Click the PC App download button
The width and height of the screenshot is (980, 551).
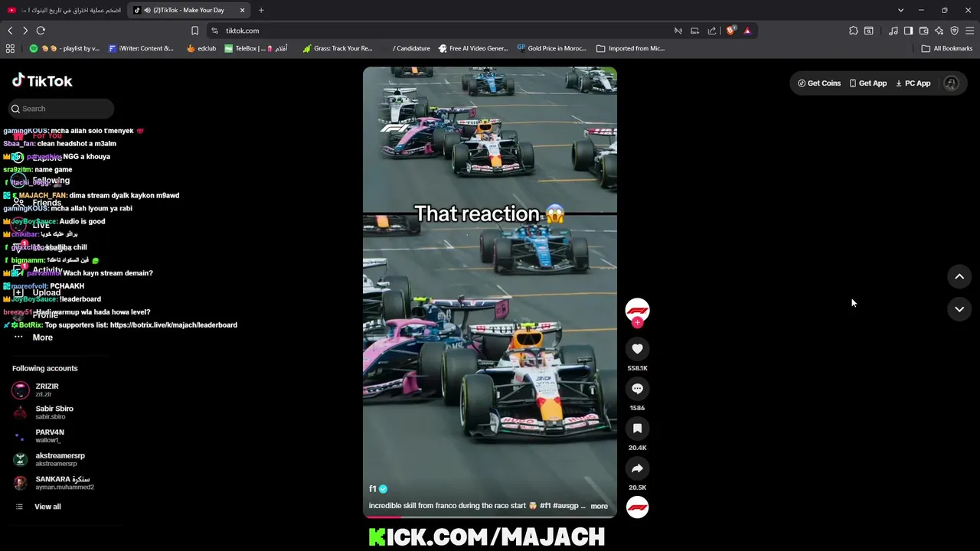pos(913,83)
